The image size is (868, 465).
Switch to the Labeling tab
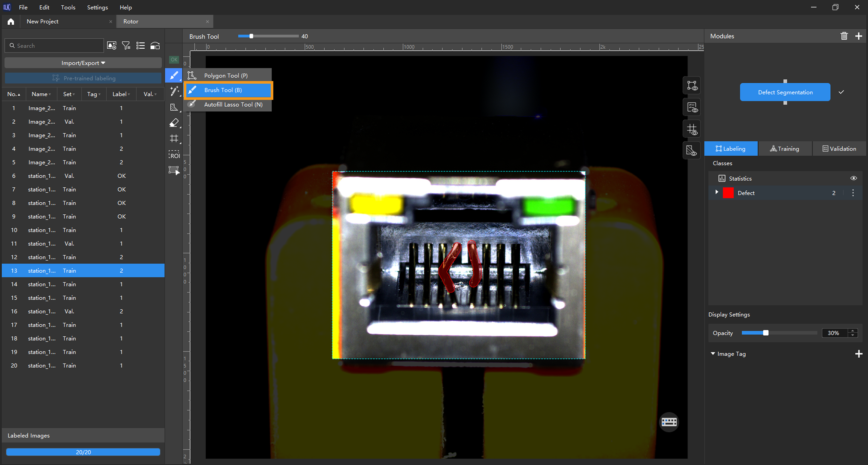pyautogui.click(x=731, y=149)
